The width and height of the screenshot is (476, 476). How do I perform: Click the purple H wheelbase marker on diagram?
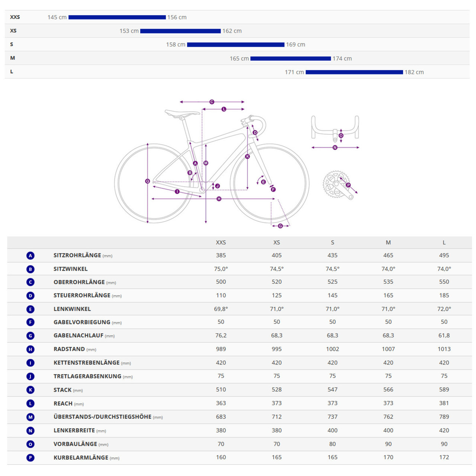219,199
